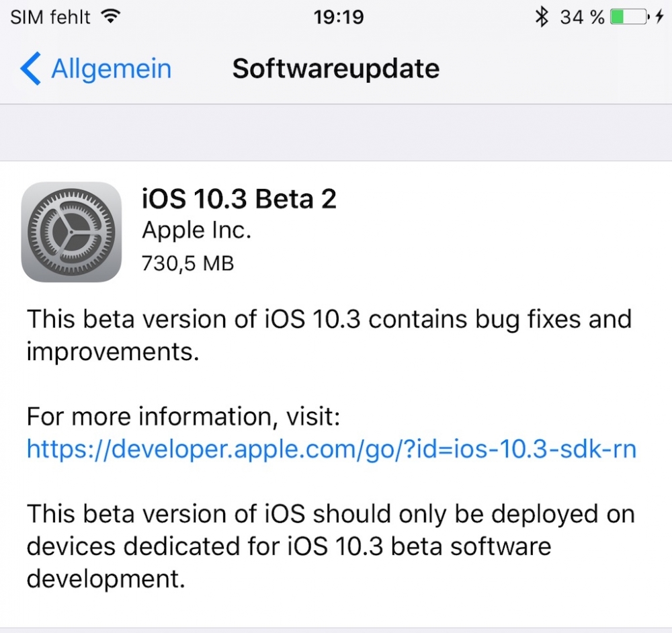Tap the gray spacer above the update card
The image size is (672, 633).
(x=336, y=133)
